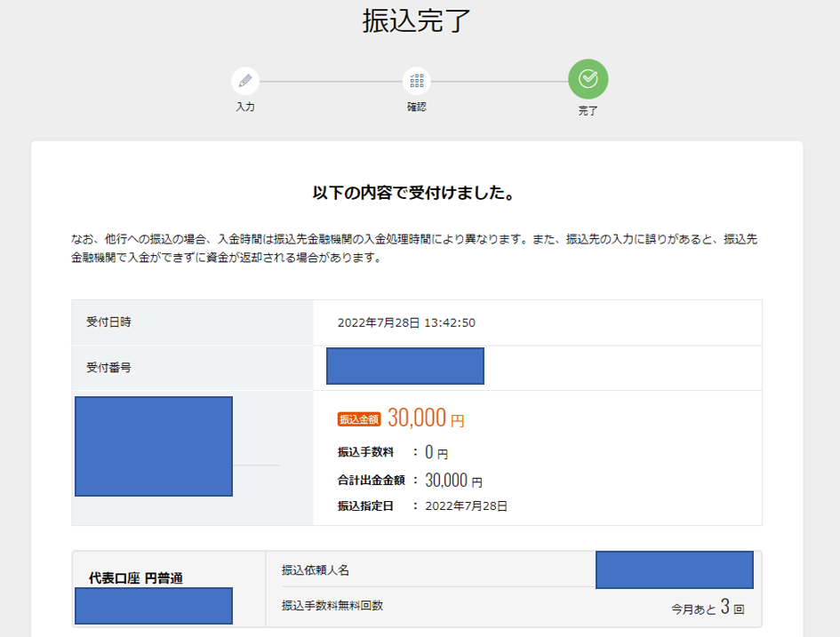Click the 振込完了 page title
The height and width of the screenshot is (637, 840).
pyautogui.click(x=416, y=21)
